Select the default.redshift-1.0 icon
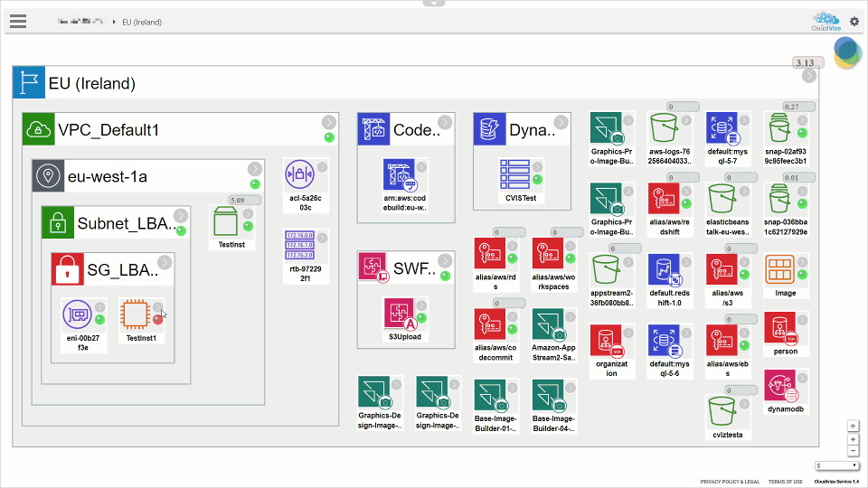 664,269
